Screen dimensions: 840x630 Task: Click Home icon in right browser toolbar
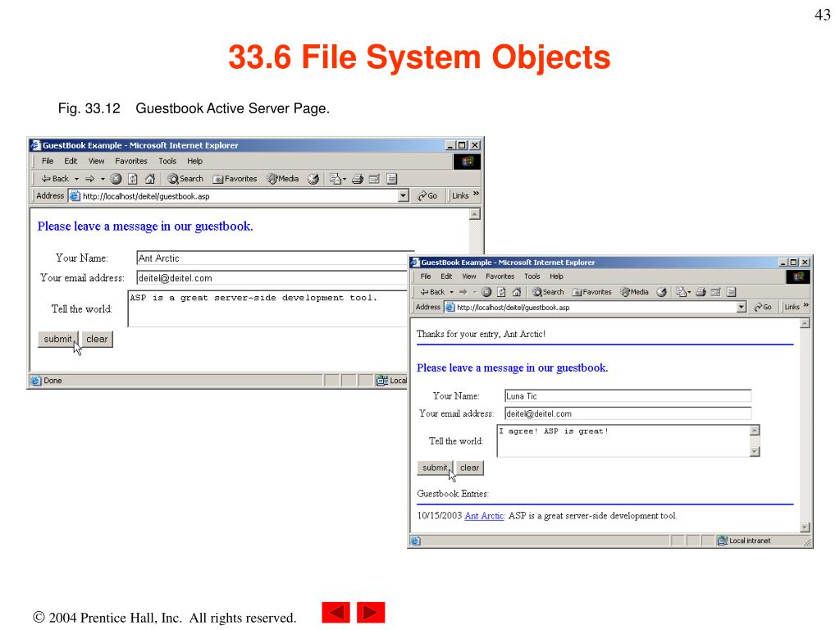(517, 292)
